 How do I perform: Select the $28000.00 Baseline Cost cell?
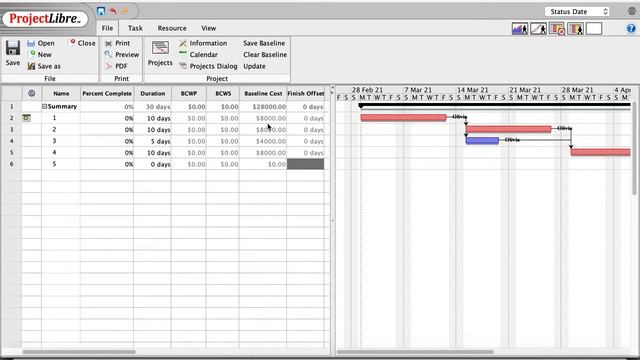(263, 107)
